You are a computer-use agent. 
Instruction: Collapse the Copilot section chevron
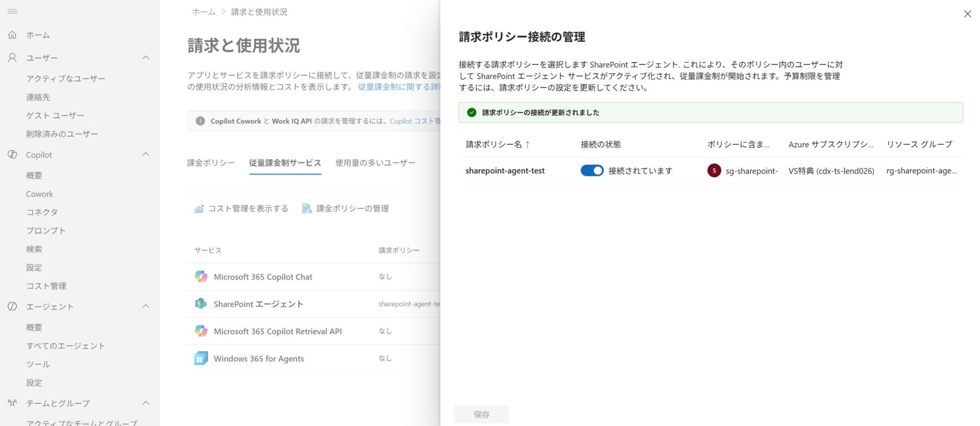click(x=146, y=154)
